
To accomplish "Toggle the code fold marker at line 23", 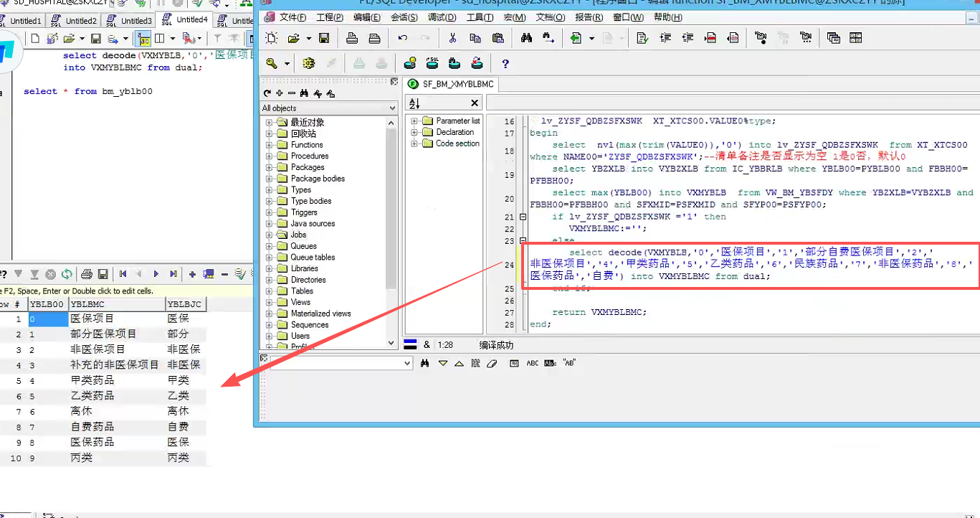I will pos(523,241).
